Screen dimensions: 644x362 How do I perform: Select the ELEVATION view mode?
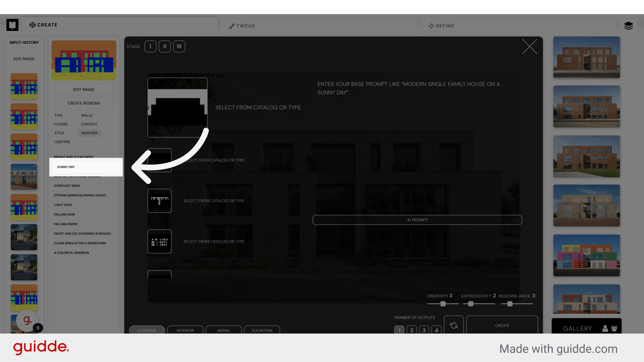262,330
